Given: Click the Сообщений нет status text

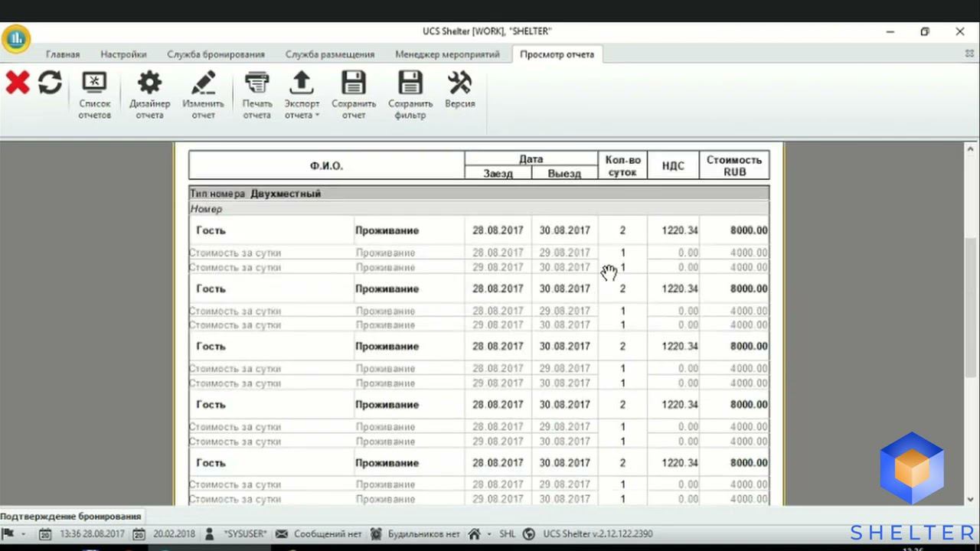Looking at the screenshot, I should (x=328, y=534).
